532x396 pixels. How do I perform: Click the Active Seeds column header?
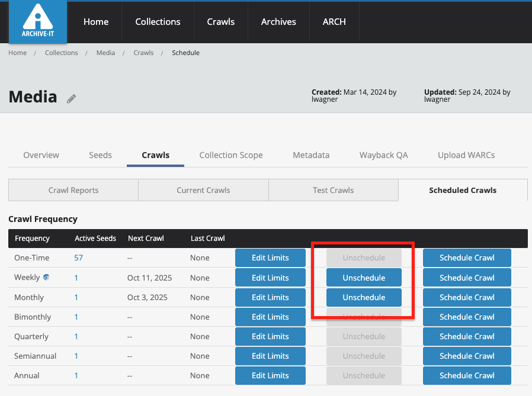pyautogui.click(x=95, y=239)
